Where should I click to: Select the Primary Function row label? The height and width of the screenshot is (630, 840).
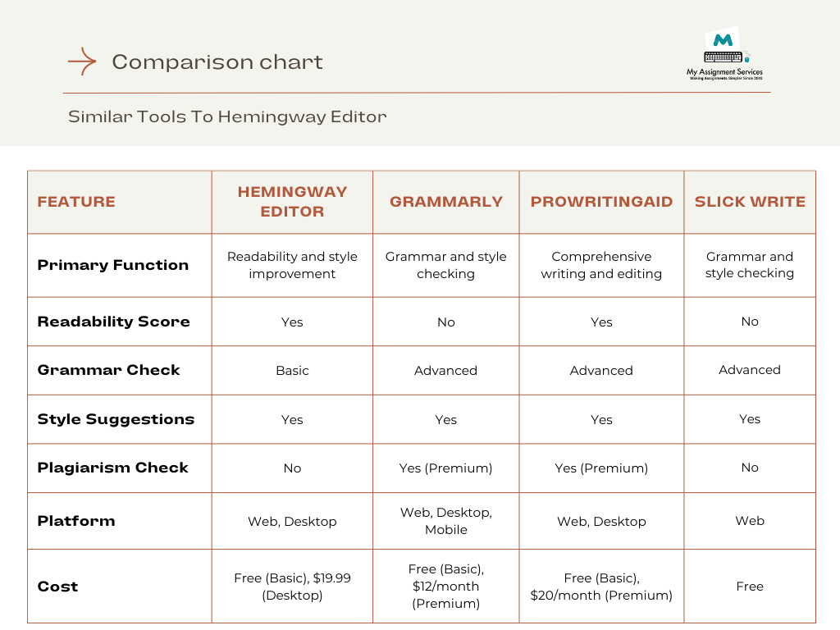point(113,265)
